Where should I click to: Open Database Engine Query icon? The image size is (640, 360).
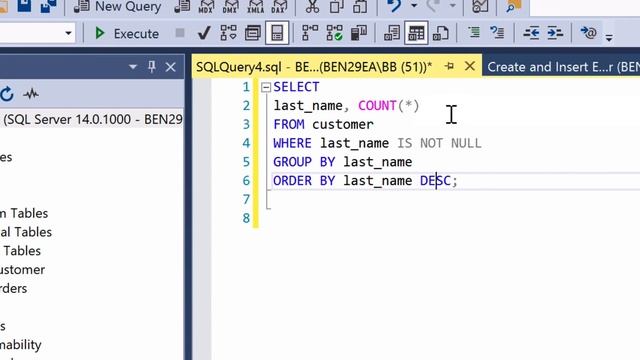[x=182, y=6]
